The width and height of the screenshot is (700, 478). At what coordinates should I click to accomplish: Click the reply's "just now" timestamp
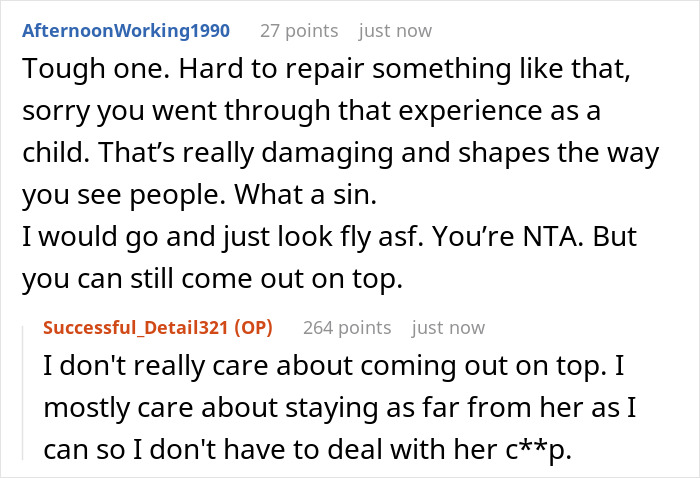[448, 328]
